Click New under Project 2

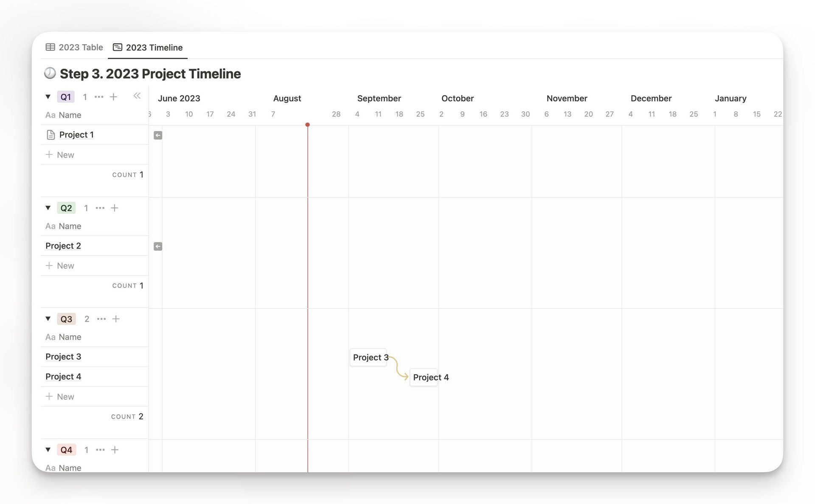coord(60,266)
